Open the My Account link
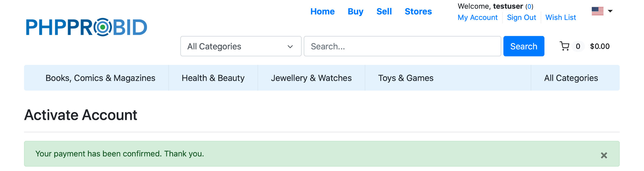This screenshot has width=644, height=171. [x=477, y=18]
